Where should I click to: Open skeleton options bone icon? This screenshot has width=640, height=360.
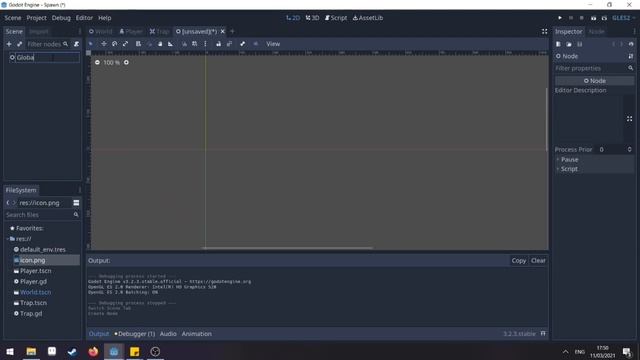pos(242,44)
